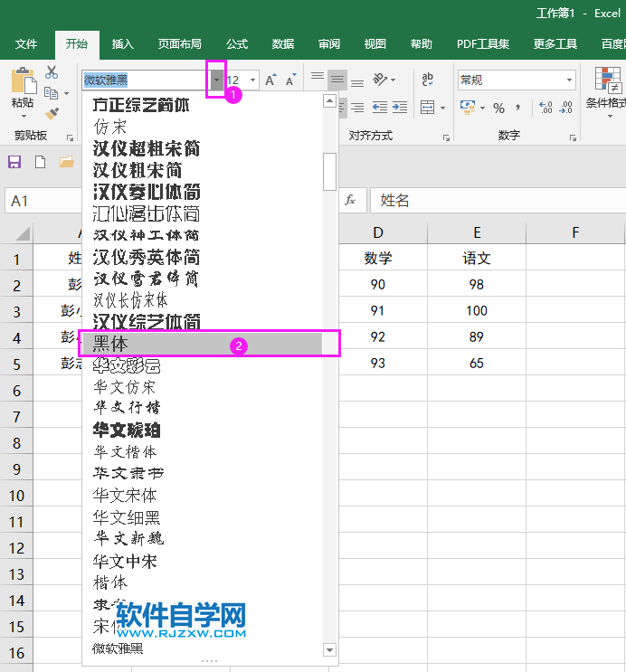
Task: Expand paste options arrow under 粘贴
Action: tap(24, 116)
